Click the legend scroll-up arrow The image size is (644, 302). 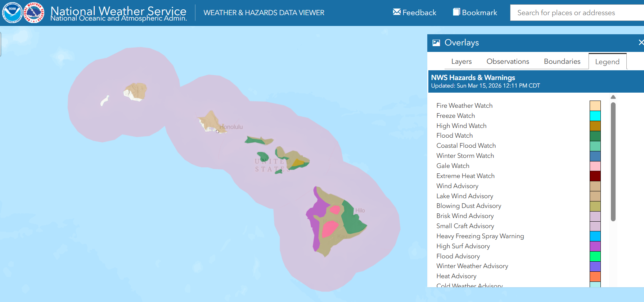(613, 97)
